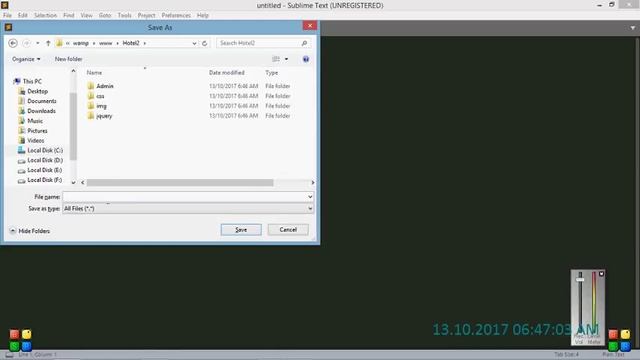Close the Save As dialog
640x360 pixels.
point(310,26)
